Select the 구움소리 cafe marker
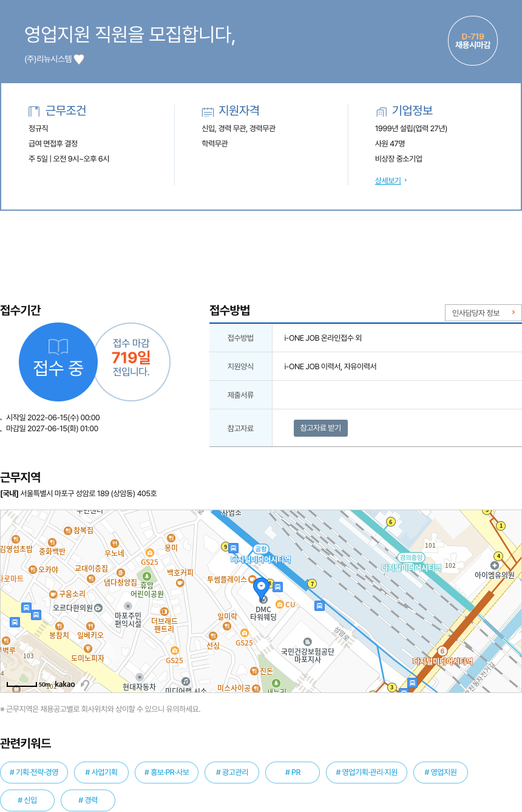The image size is (522, 812). pos(53,594)
